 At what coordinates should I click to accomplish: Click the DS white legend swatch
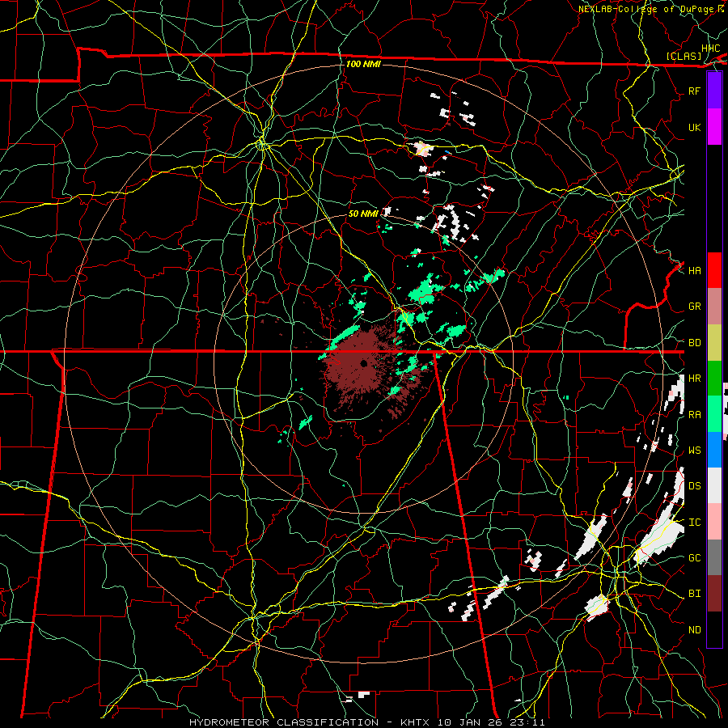coord(714,485)
